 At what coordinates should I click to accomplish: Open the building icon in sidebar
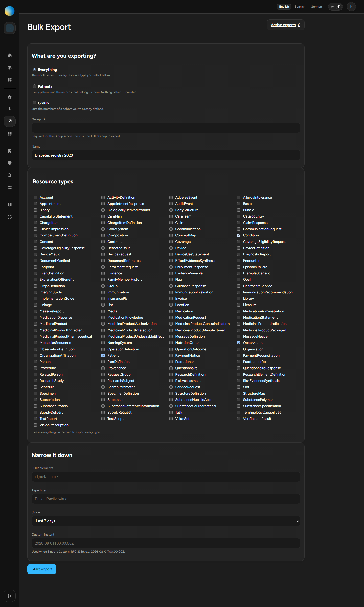(10, 151)
